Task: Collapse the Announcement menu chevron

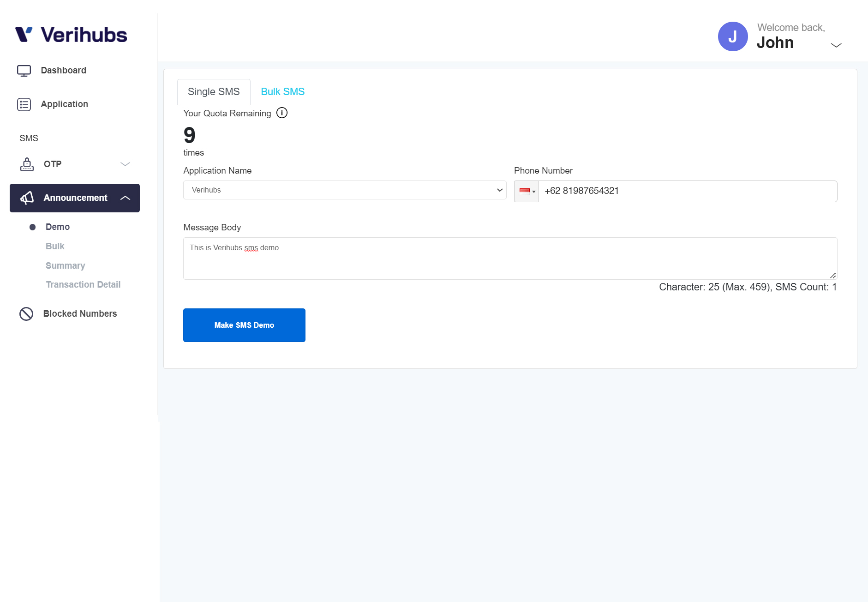Action: pyautogui.click(x=125, y=198)
